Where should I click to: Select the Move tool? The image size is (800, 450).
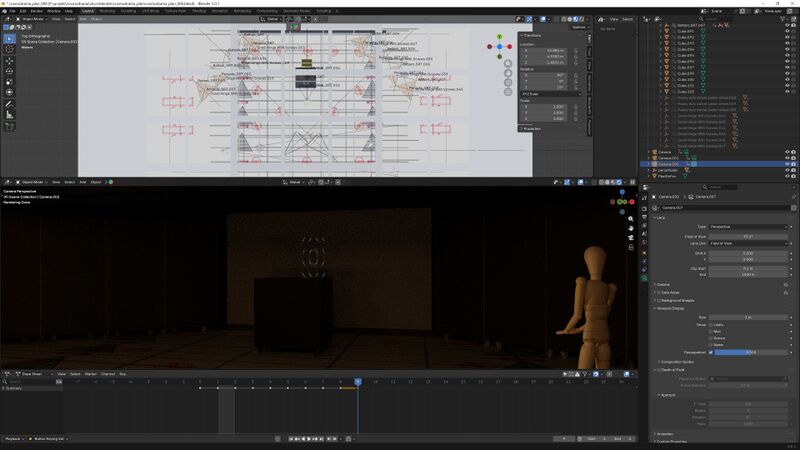point(9,61)
